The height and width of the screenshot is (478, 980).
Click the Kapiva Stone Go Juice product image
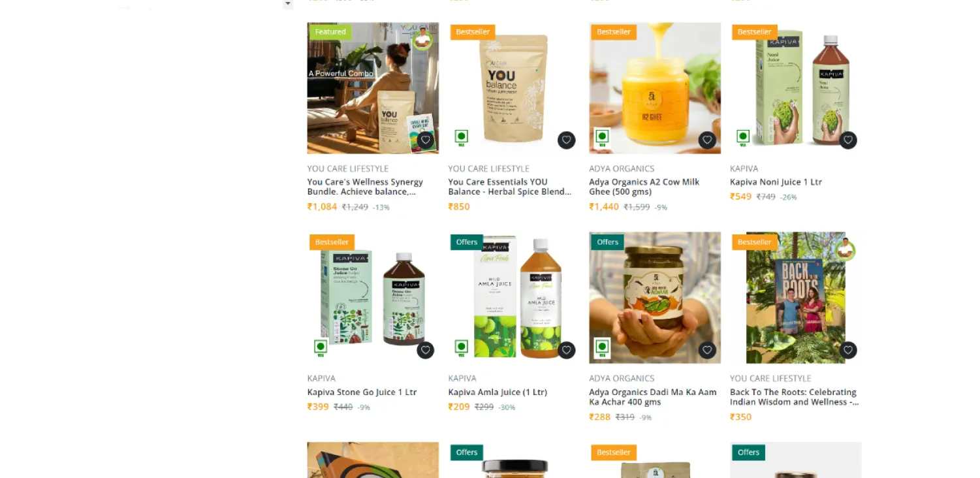click(x=373, y=298)
